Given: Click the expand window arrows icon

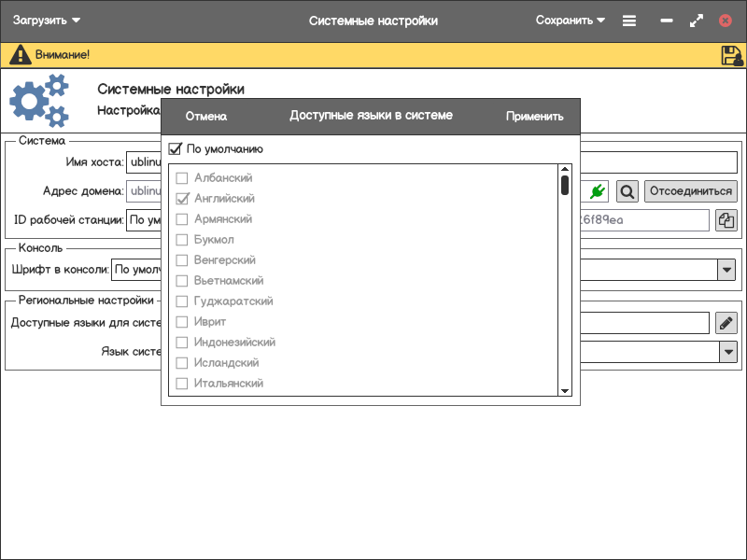Looking at the screenshot, I should click(696, 21).
